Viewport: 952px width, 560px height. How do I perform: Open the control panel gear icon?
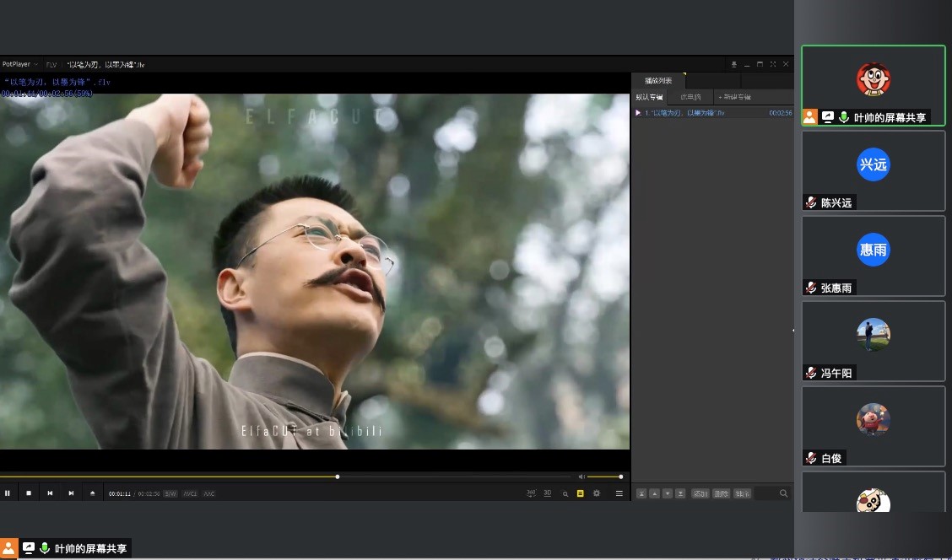click(x=596, y=493)
